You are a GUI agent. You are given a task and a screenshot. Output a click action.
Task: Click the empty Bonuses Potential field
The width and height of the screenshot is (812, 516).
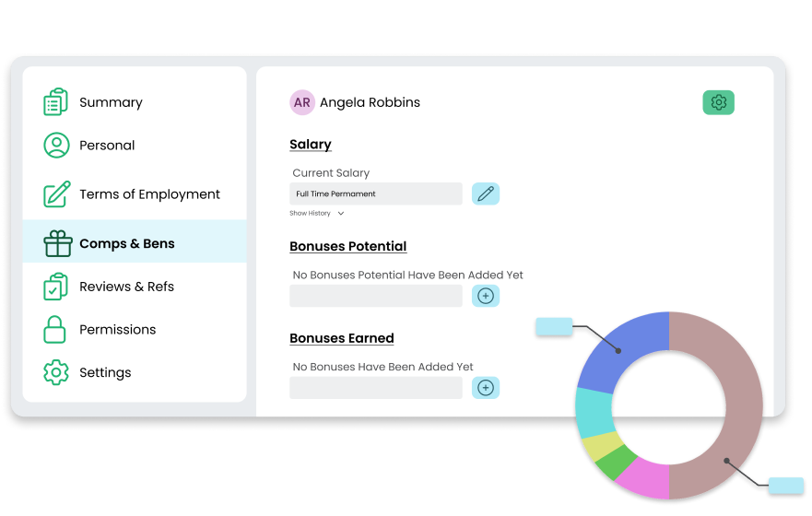[375, 296]
